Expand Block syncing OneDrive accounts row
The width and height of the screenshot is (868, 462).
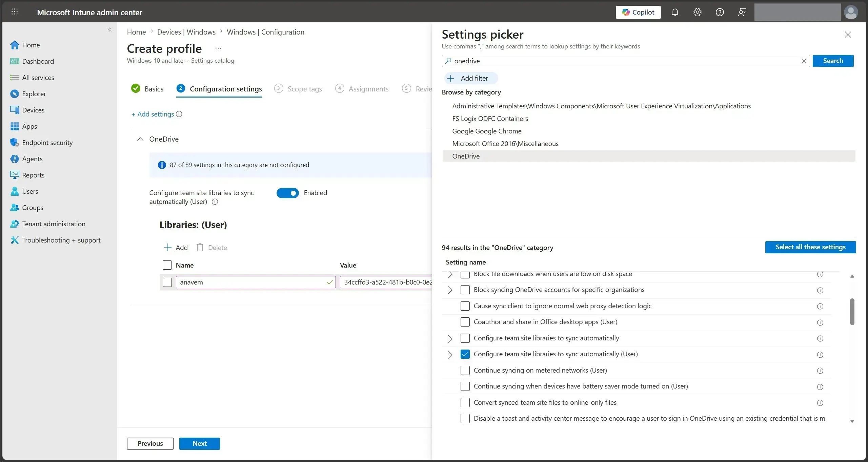(x=450, y=290)
